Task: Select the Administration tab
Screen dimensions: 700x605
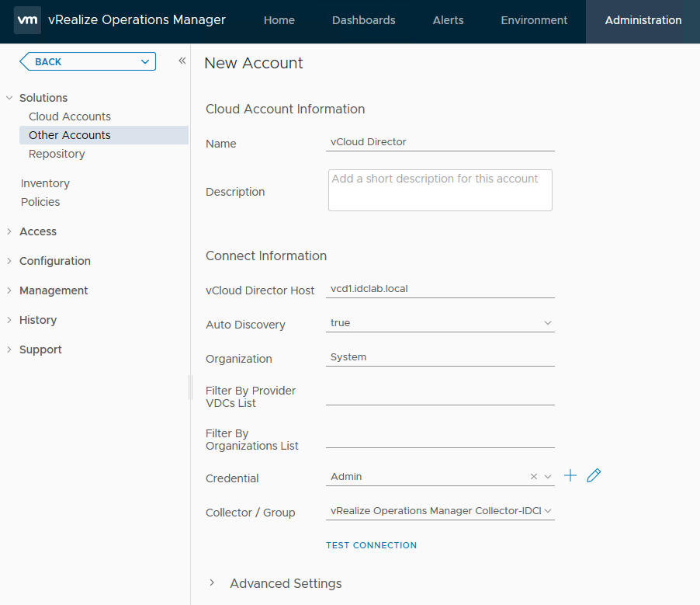Action: [x=643, y=20]
